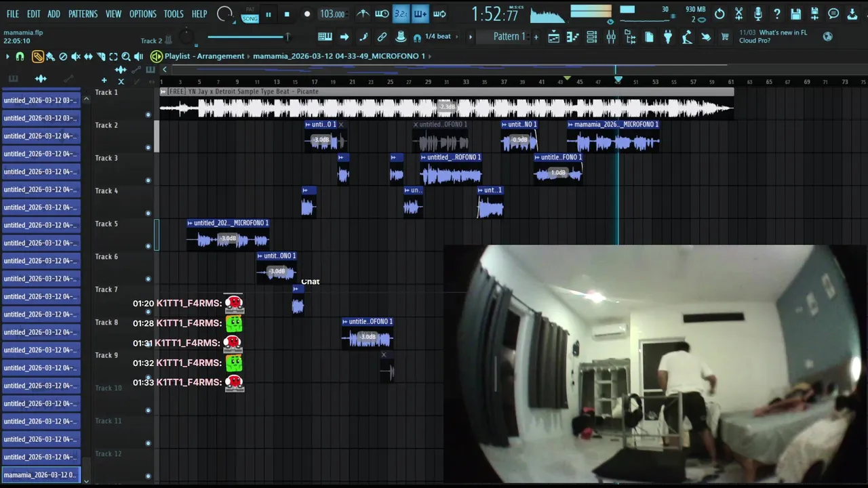Click the song position timeline marker
The height and width of the screenshot is (488, 868).
tap(618, 79)
